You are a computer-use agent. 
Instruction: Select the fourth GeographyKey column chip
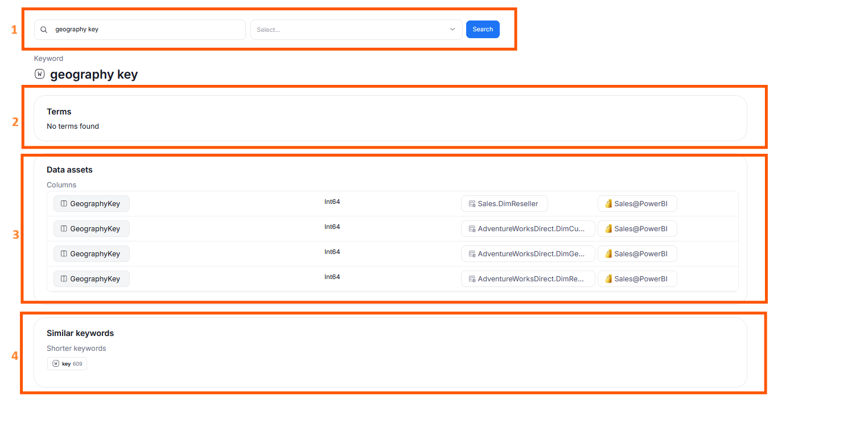tap(92, 279)
